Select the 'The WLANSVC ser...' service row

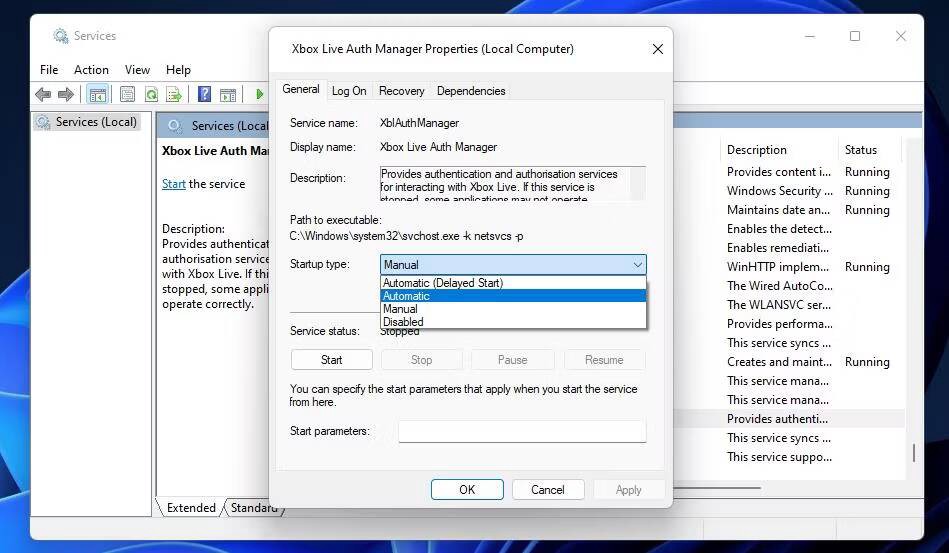coord(779,305)
